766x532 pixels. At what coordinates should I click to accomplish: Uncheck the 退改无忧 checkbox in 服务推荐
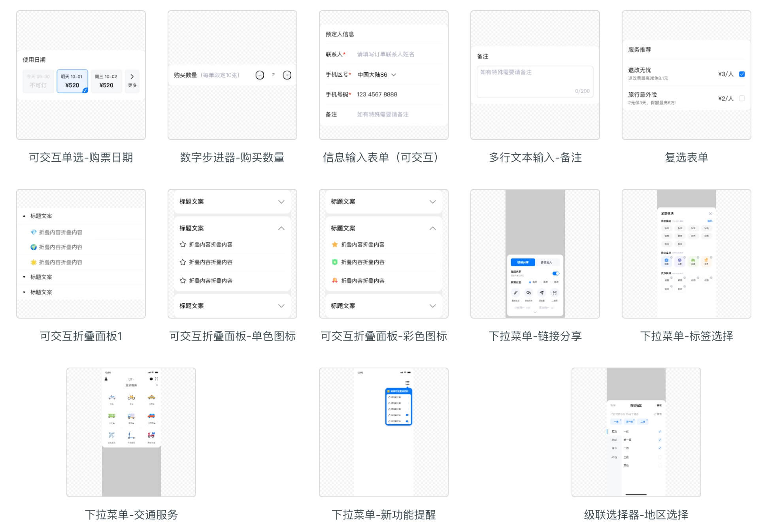tap(742, 74)
